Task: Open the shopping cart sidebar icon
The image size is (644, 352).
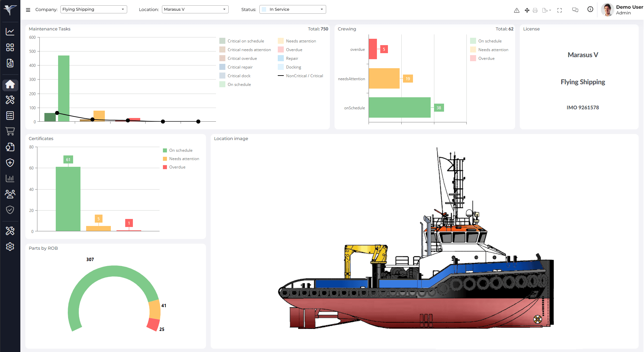Action: (10, 131)
